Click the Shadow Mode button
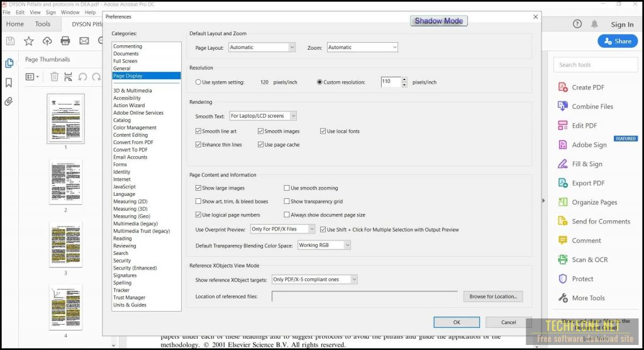The height and width of the screenshot is (350, 644). click(438, 21)
